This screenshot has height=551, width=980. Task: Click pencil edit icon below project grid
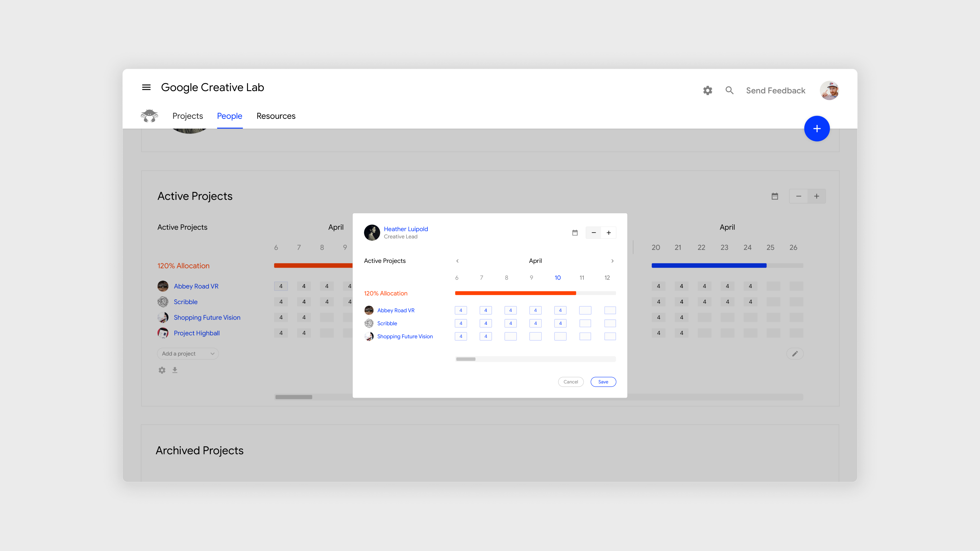pyautogui.click(x=795, y=354)
